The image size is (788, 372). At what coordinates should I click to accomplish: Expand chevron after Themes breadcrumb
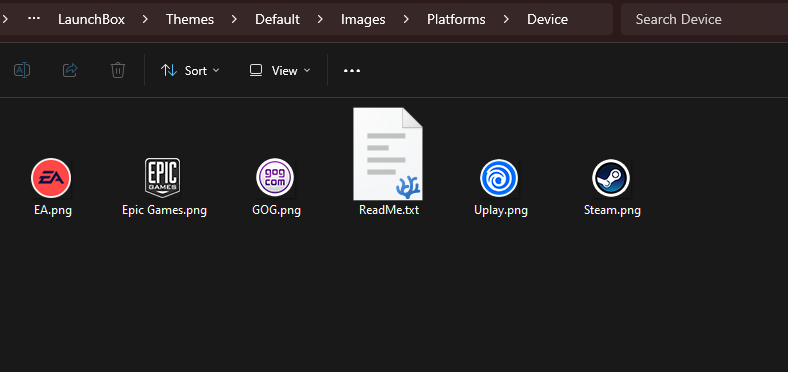point(234,19)
